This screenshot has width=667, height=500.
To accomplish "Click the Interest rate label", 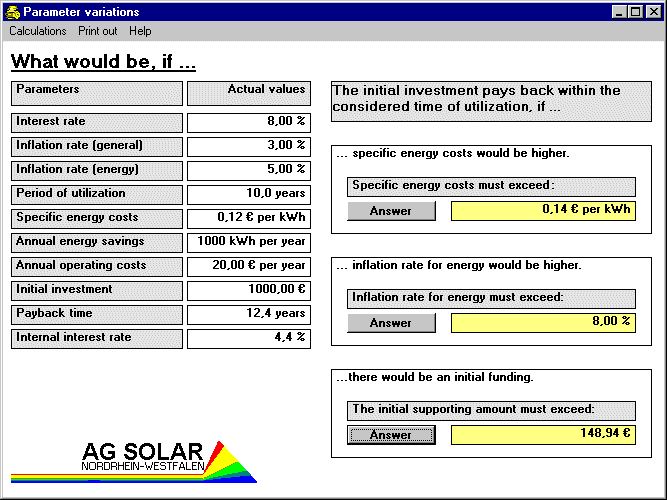I will pos(97,123).
